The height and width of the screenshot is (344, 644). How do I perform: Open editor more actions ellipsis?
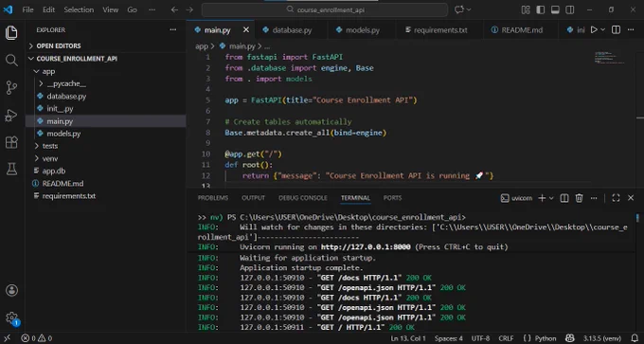click(x=631, y=29)
